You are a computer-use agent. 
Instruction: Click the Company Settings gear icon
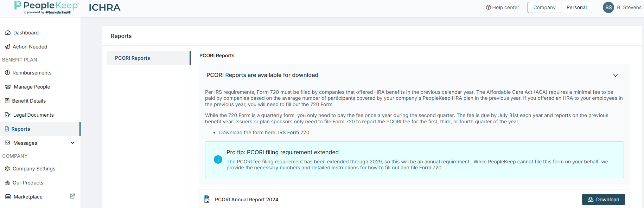click(7, 169)
